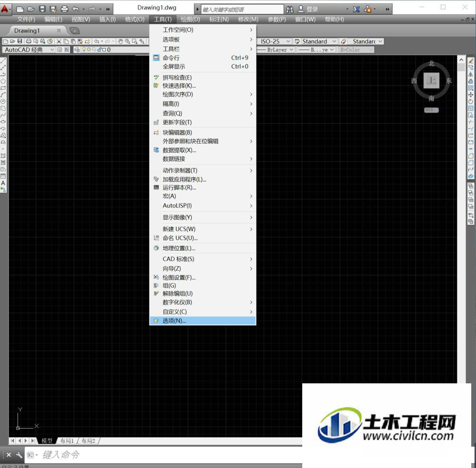The width and height of the screenshot is (476, 468).
Task: Expand the AutoLISP(I) submenu
Action: pyautogui.click(x=203, y=205)
